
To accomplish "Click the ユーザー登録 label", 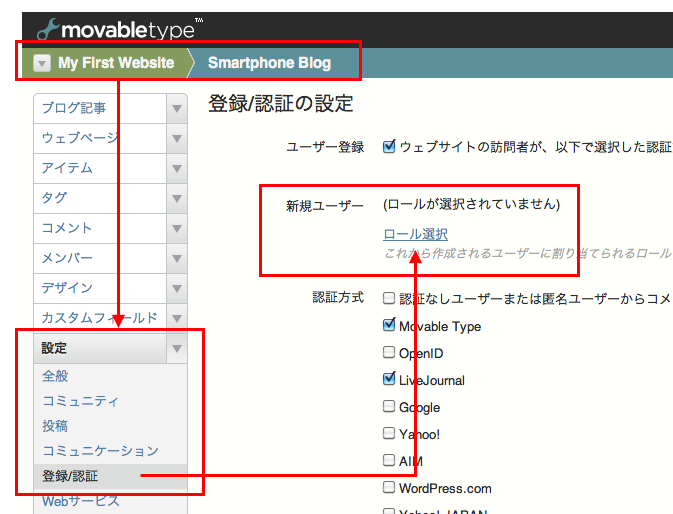I will coord(325,147).
